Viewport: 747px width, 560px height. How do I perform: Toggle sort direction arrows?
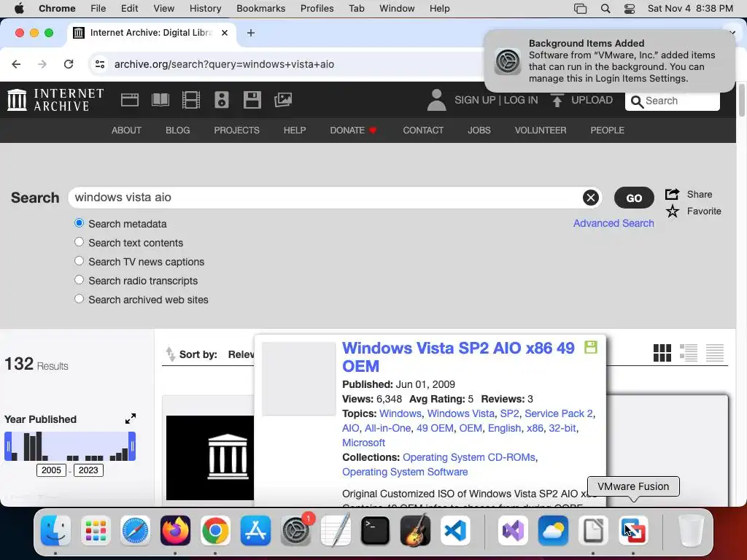coord(170,354)
